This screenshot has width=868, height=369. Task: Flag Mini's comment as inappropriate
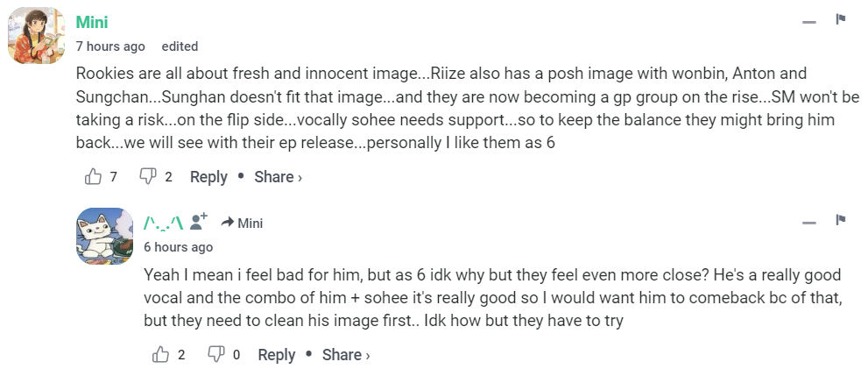(x=840, y=19)
